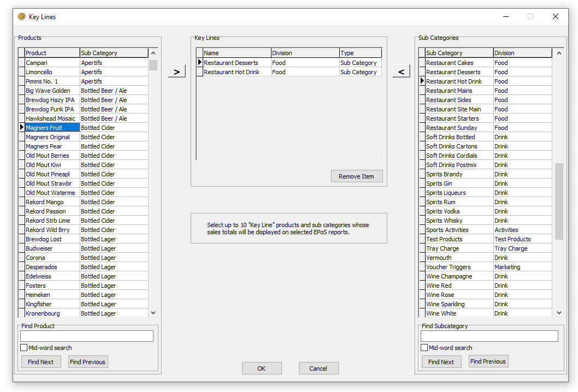Select Restaurant Desserts in Key Lines list
This screenshot has height=392, width=578.
[x=237, y=63]
